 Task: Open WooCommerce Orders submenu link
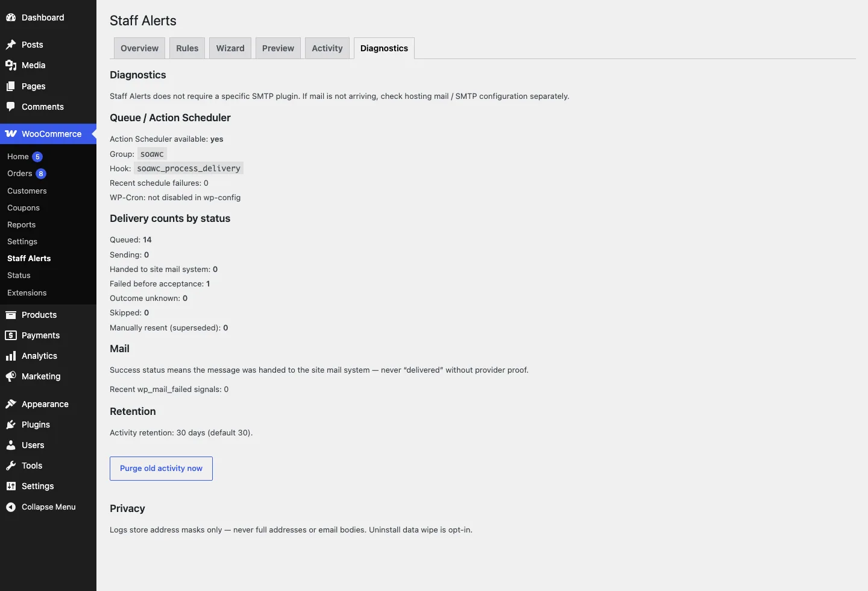pyautogui.click(x=20, y=174)
